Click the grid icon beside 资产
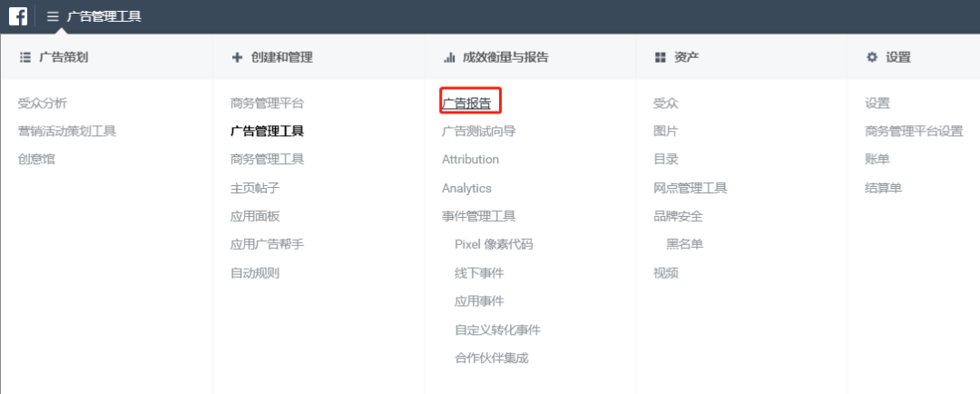980x394 pixels. pos(661,57)
